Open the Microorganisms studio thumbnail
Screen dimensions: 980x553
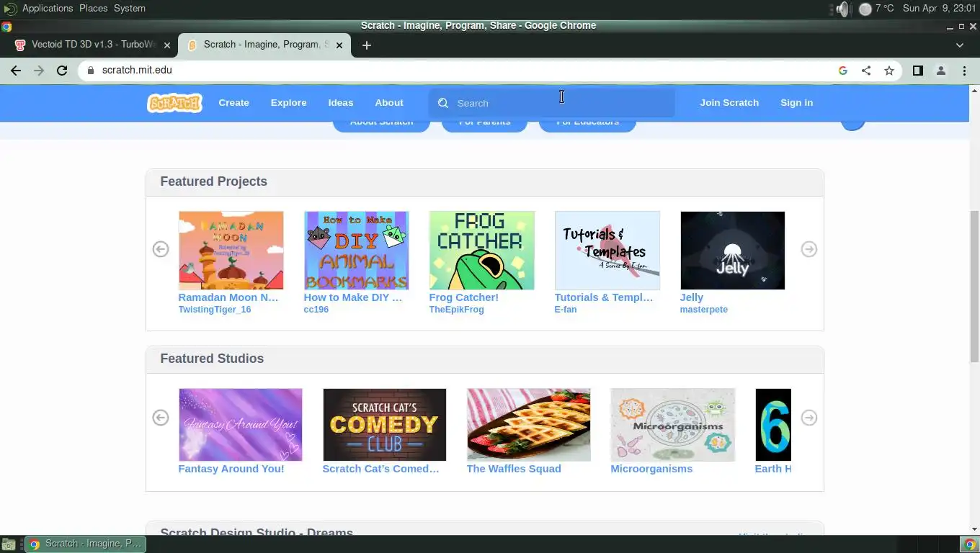click(673, 425)
